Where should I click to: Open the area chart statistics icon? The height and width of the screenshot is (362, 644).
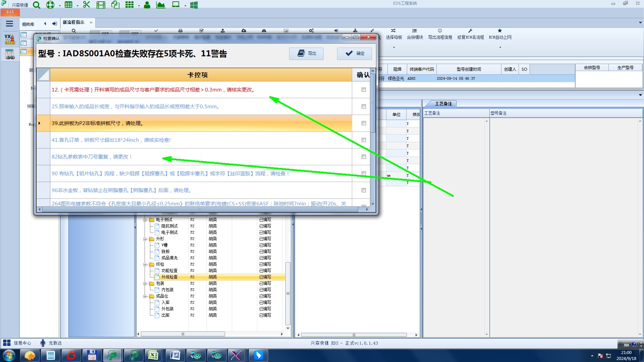point(161,5)
